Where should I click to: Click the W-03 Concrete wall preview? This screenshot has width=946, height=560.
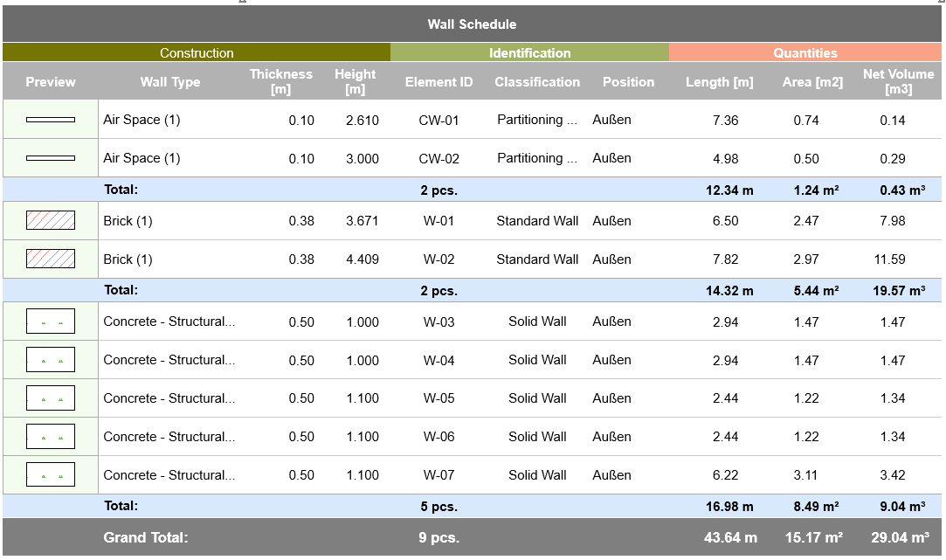[50, 321]
